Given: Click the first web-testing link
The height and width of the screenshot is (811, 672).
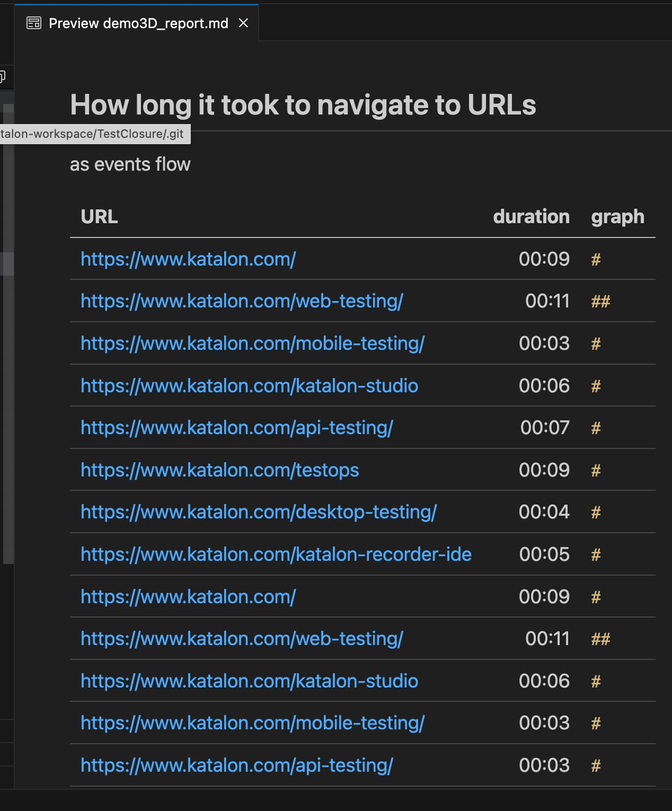Looking at the screenshot, I should [242, 301].
